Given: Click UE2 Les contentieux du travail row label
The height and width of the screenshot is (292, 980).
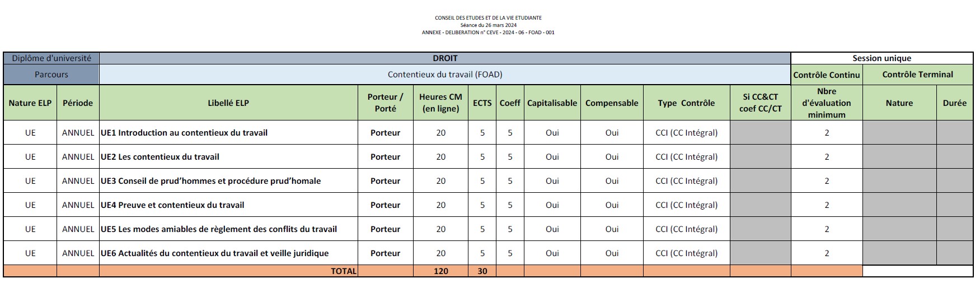Looking at the screenshot, I should pos(160,157).
